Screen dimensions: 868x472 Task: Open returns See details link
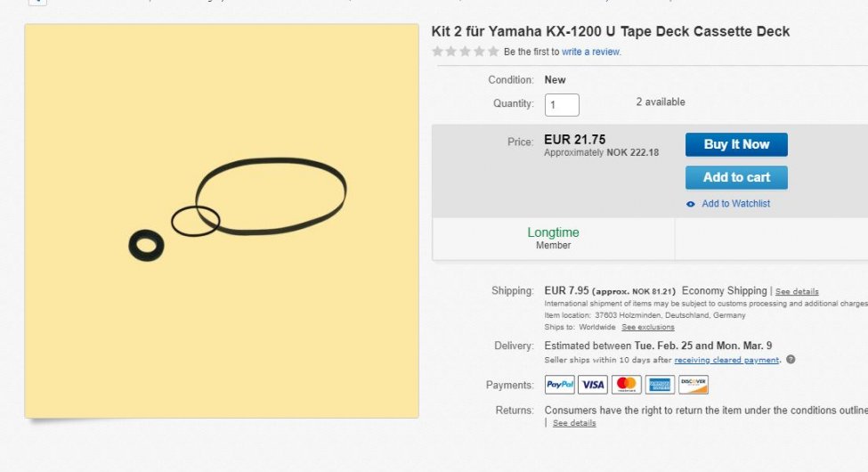pos(574,423)
